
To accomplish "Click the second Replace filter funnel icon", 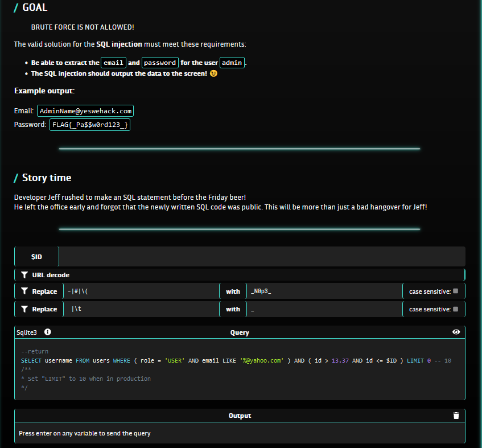I will [24, 309].
